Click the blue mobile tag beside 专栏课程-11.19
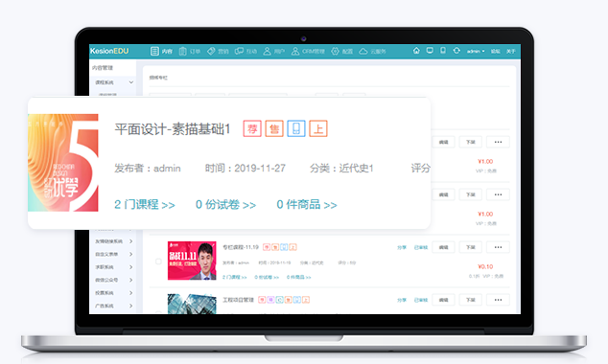This screenshot has height=364, width=608. tap(284, 247)
